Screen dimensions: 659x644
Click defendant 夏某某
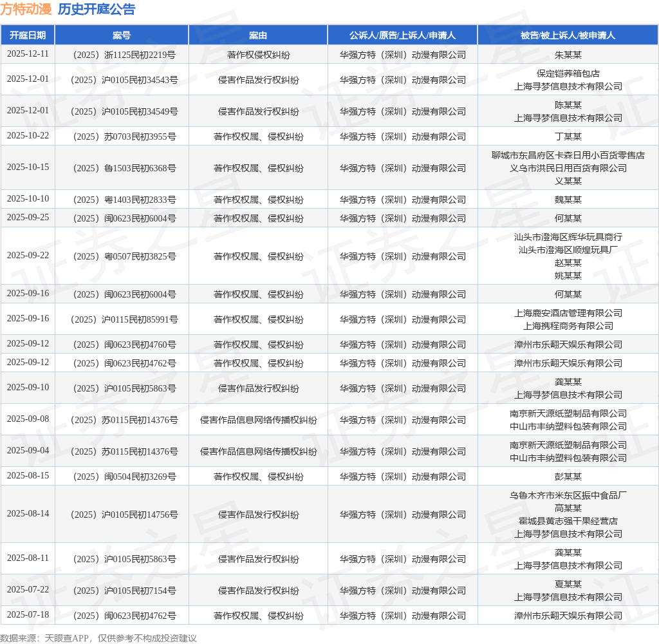tap(568, 584)
